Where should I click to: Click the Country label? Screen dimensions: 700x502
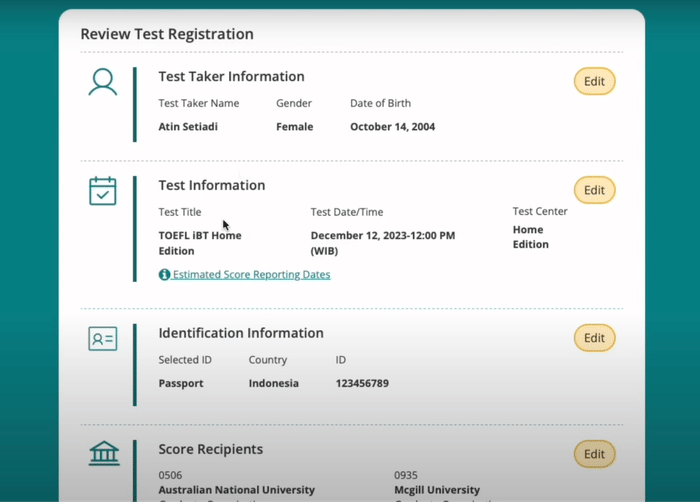[268, 360]
